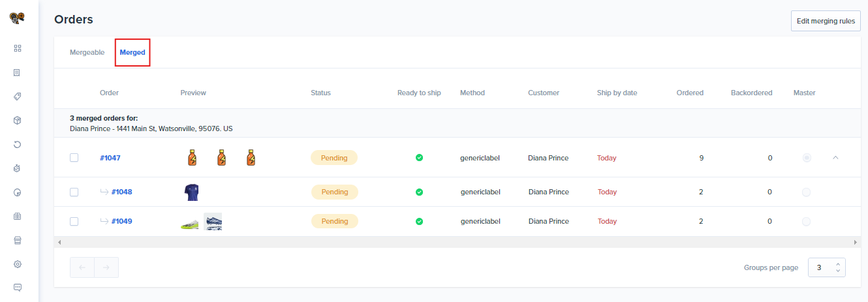
Task: Click the app logo at top left
Action: (17, 18)
